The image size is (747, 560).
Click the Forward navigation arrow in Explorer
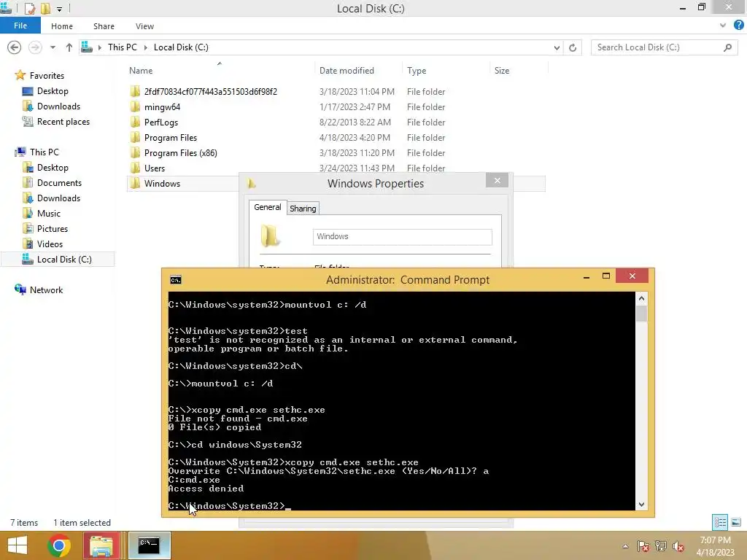point(35,47)
